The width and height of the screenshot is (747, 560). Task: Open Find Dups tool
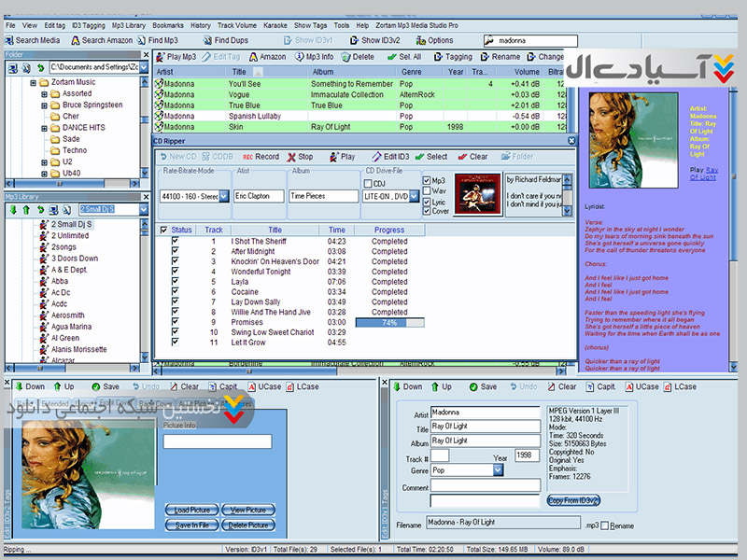tap(225, 40)
